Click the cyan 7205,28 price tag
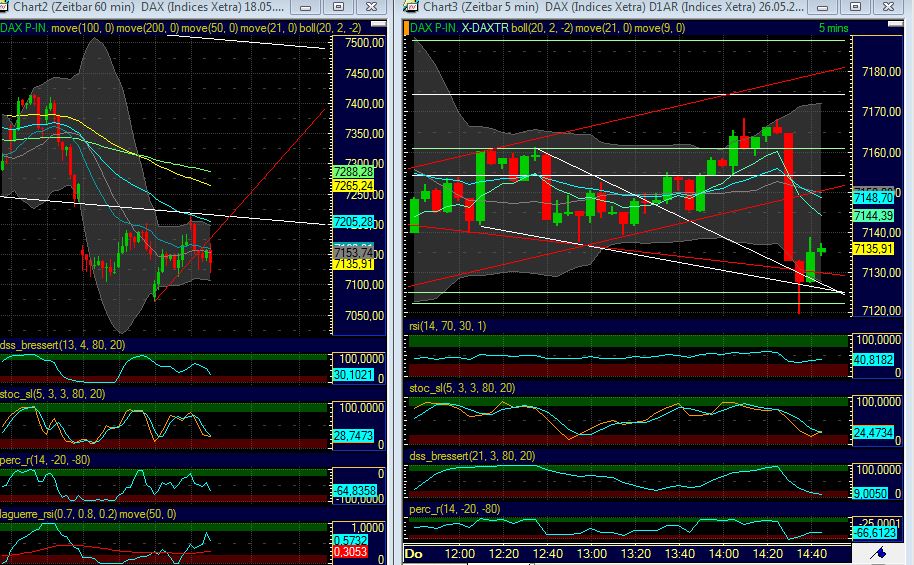The width and height of the screenshot is (914, 565). [353, 222]
